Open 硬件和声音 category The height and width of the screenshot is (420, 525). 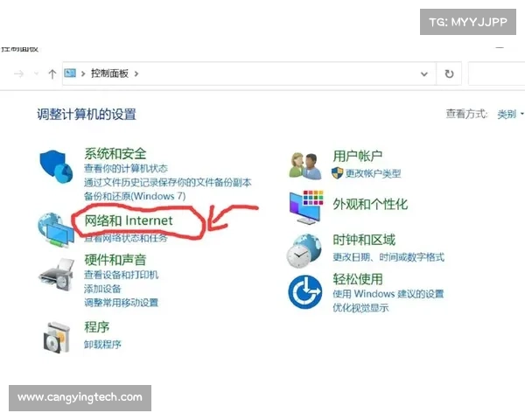tap(115, 260)
